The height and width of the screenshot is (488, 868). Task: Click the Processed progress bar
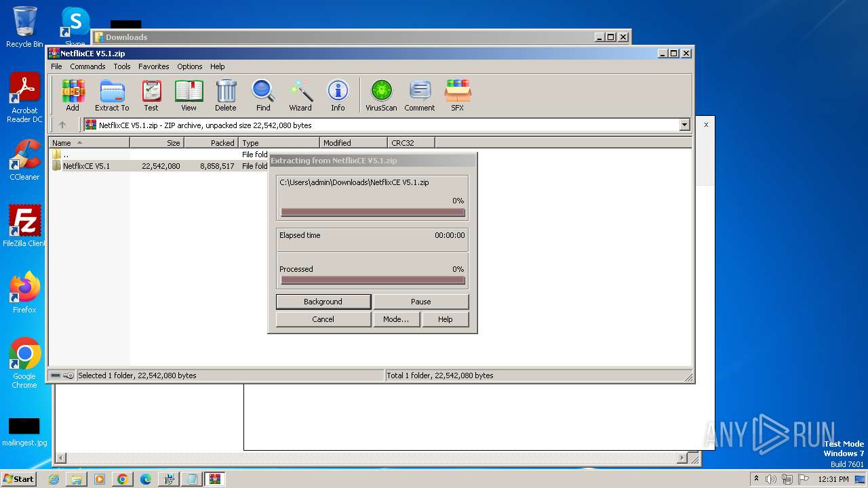(x=373, y=280)
